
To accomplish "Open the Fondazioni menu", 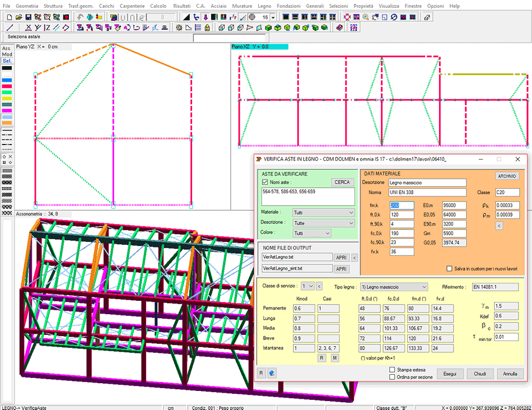I will 289,6.
